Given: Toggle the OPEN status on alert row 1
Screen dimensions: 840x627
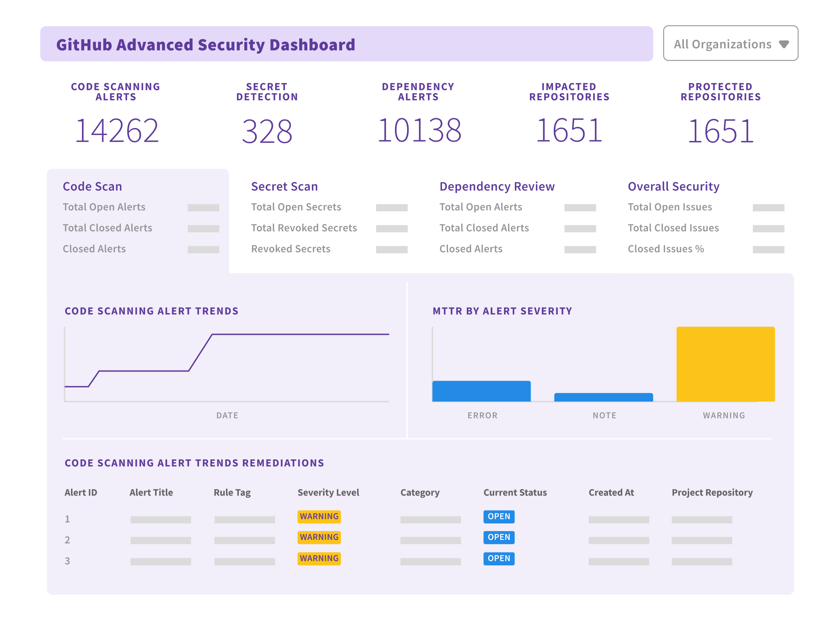Looking at the screenshot, I should [x=498, y=516].
